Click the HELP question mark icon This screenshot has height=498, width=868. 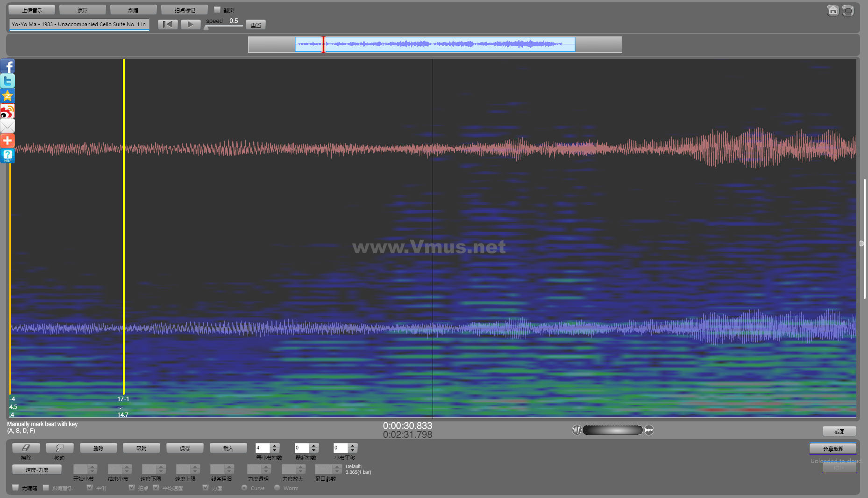tap(7, 156)
